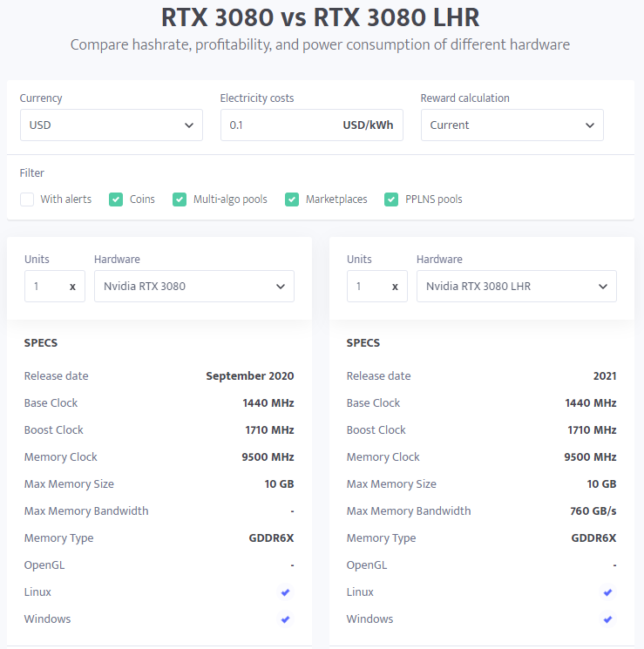This screenshot has height=649, width=644.
Task: Click the '760 GB/s' memory bandwidth value
Action: [x=593, y=511]
